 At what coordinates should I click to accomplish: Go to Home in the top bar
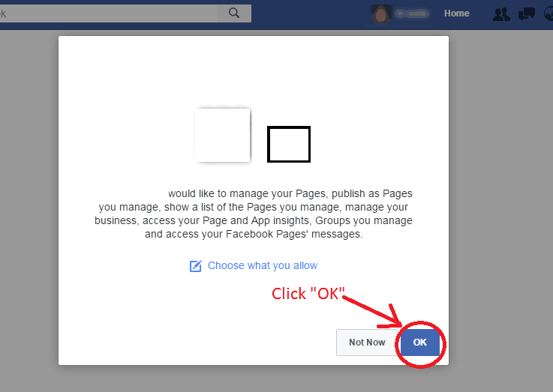pyautogui.click(x=457, y=13)
